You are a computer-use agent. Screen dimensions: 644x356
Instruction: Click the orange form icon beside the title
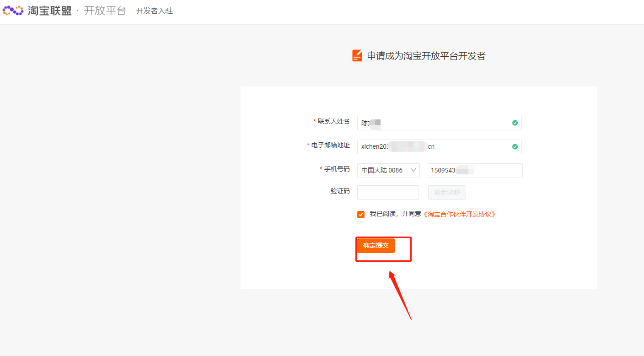(x=357, y=56)
